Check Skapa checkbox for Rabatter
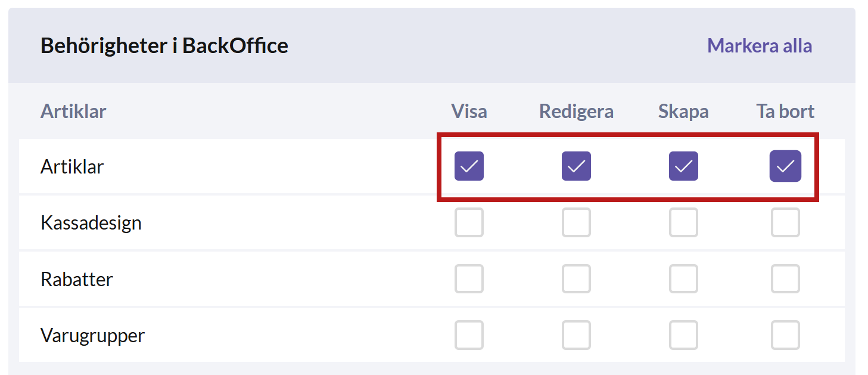 click(x=683, y=278)
